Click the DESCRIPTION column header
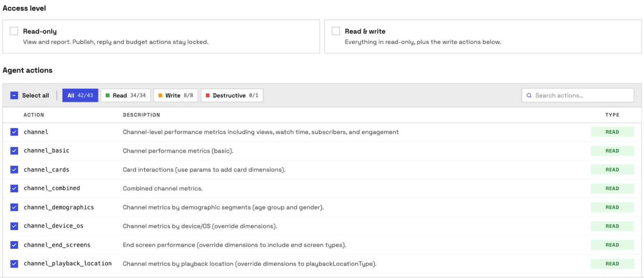Viewport: 644px width, 278px height. coord(141,115)
